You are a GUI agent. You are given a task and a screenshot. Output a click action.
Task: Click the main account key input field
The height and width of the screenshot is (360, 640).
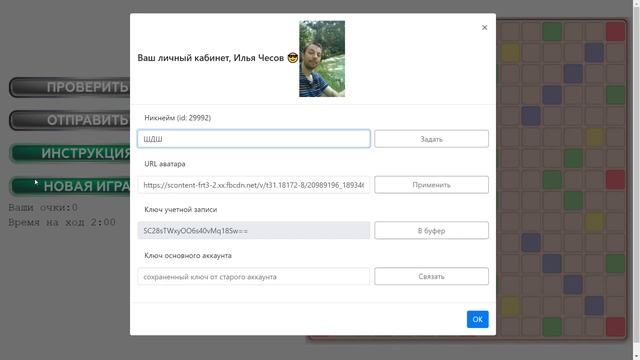(x=253, y=276)
